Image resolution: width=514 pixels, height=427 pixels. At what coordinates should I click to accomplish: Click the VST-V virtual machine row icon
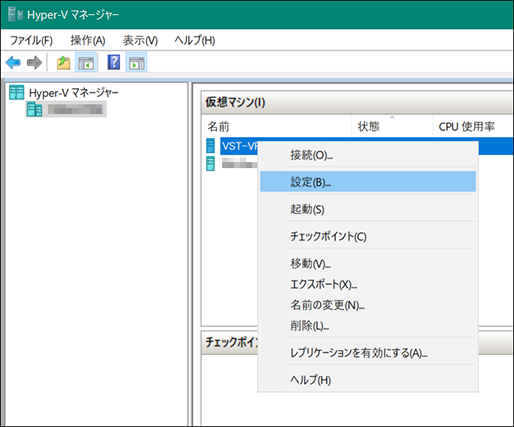click(211, 146)
